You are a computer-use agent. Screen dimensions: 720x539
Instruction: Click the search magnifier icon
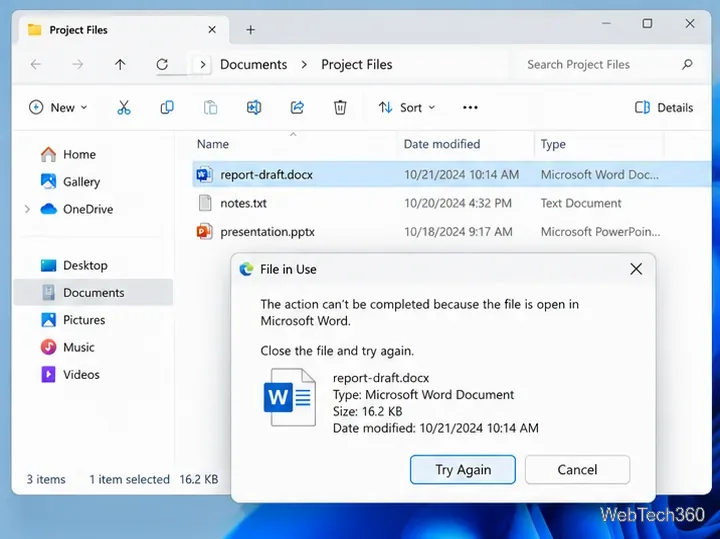[x=687, y=64]
